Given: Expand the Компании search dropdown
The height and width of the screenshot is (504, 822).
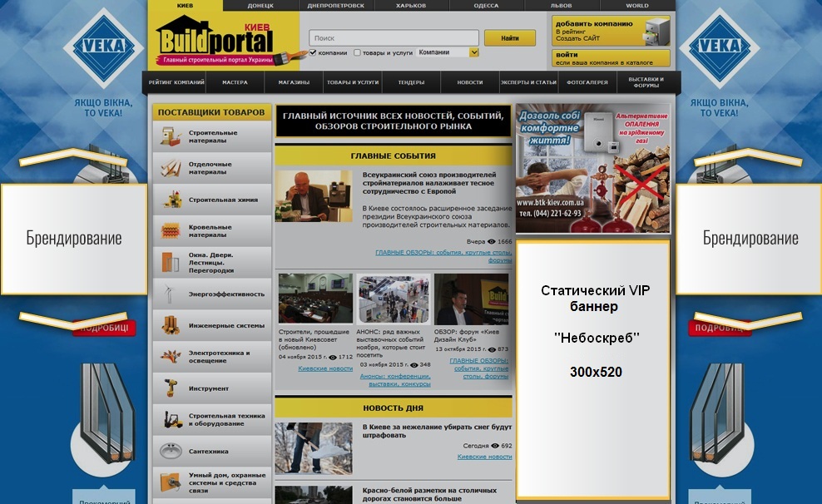Looking at the screenshot, I should (474, 52).
